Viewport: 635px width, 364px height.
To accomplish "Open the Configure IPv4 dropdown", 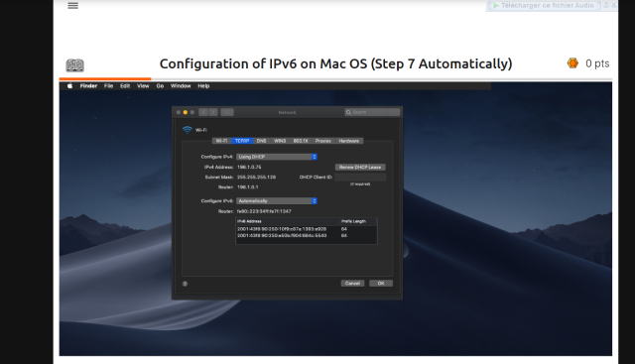I will coord(277,157).
